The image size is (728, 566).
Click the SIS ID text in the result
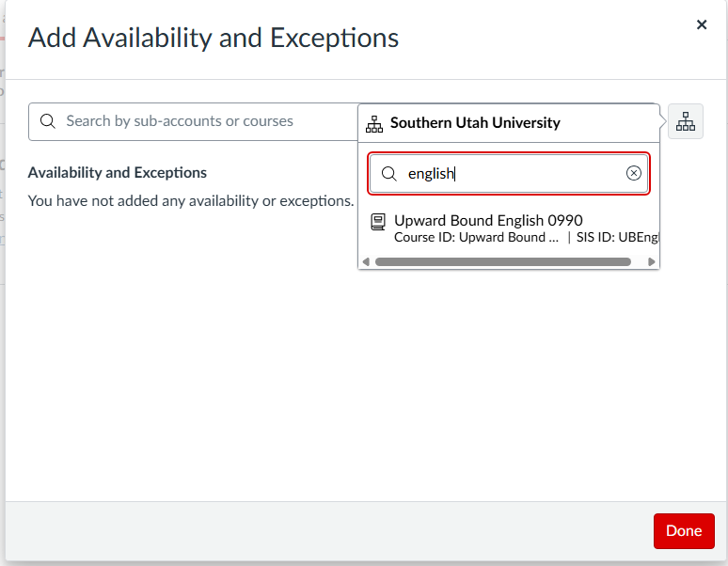point(617,238)
